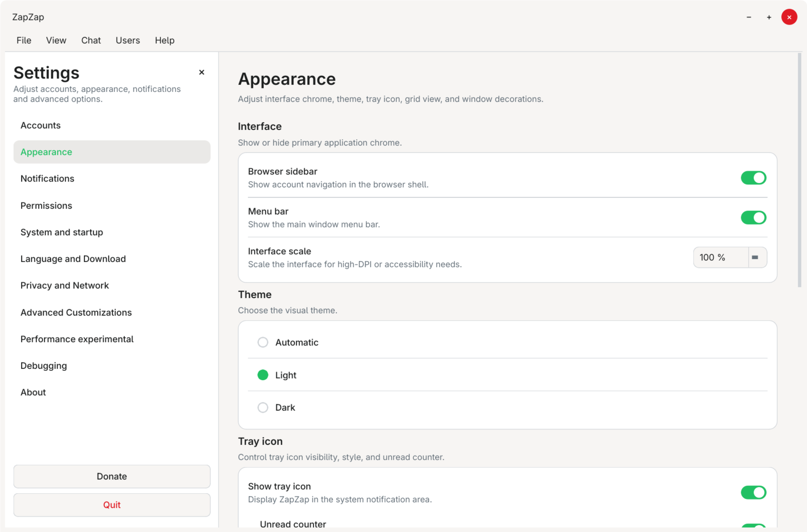The height and width of the screenshot is (532, 807).
Task: Open Performance experimental settings
Action: pyautogui.click(x=112, y=339)
